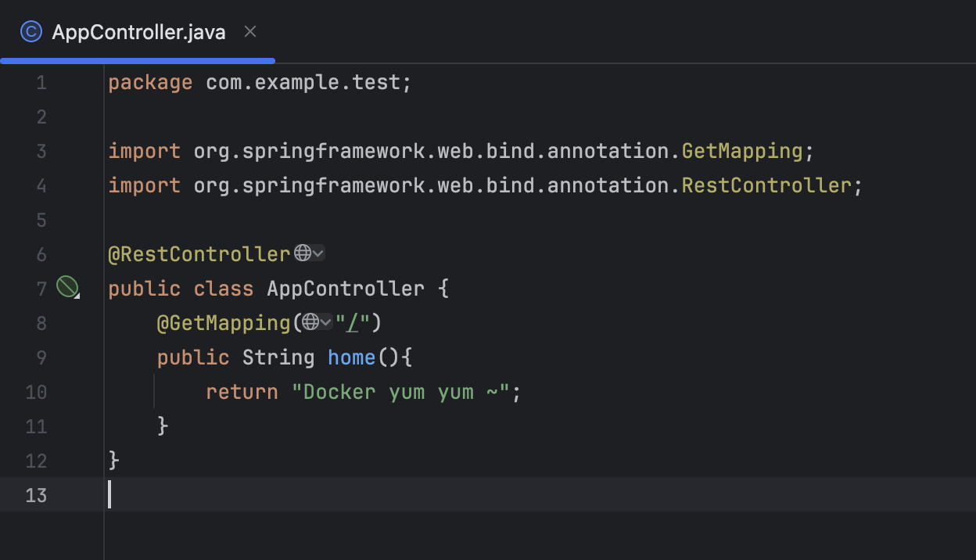The width and height of the screenshot is (976, 560).
Task: Click the RestController import name on line 4
Action: click(767, 185)
